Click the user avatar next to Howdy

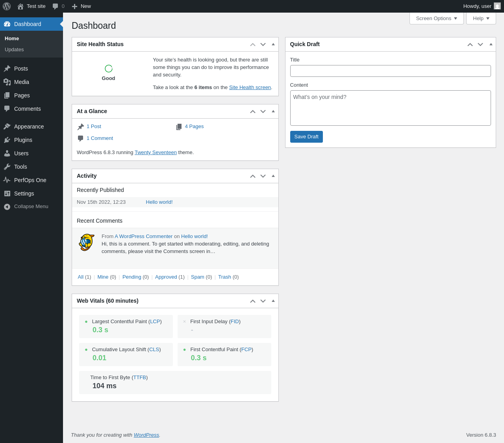coord(497,6)
